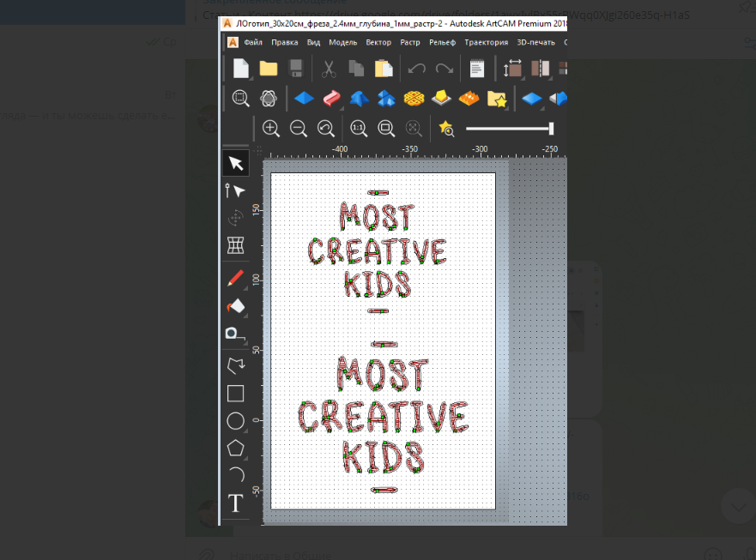Click the ArtCAM application logo icon
The image size is (756, 560).
pyautogui.click(x=233, y=42)
